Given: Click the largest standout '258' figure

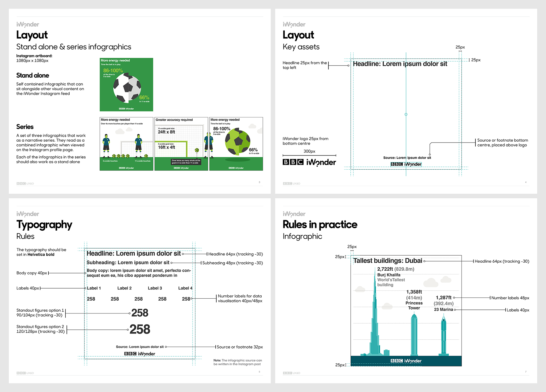Looking at the screenshot, I should pyautogui.click(x=140, y=329).
